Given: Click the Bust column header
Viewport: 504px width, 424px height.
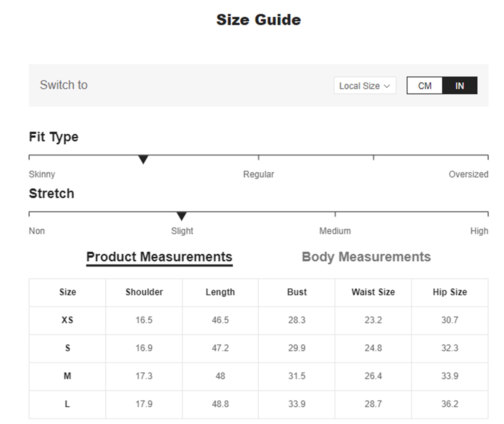Looking at the screenshot, I should (297, 292).
